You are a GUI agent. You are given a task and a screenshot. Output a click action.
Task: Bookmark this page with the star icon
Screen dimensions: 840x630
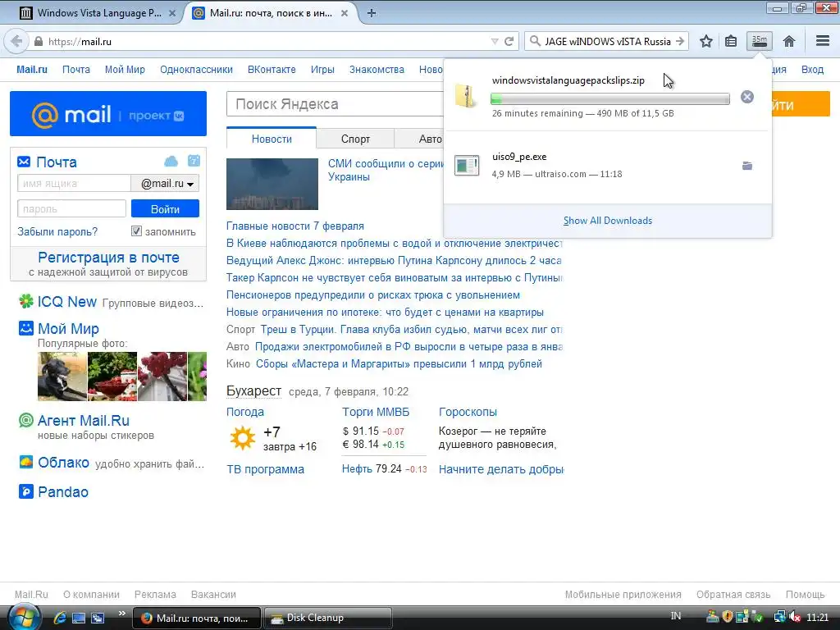706,41
